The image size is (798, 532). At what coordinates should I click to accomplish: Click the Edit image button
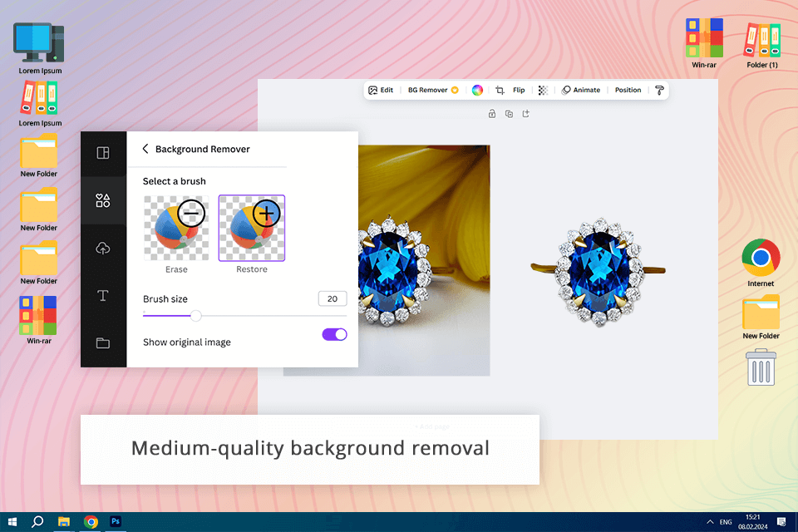tap(381, 90)
